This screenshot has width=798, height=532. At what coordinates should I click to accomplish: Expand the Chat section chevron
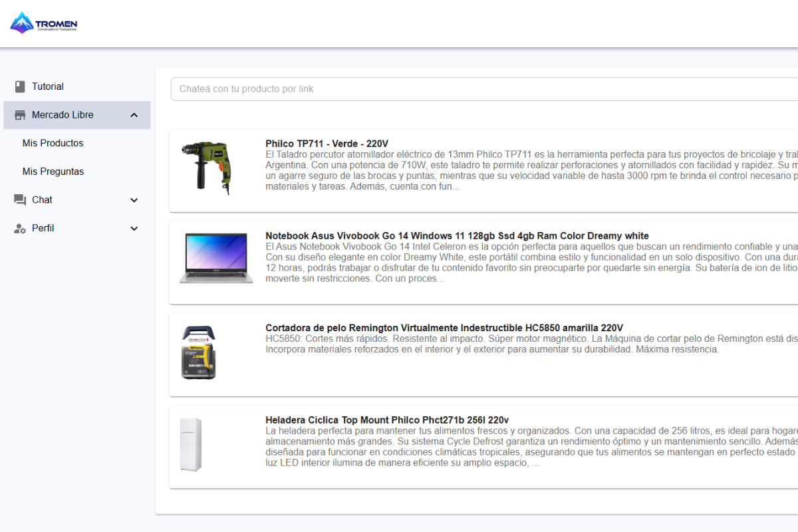(x=134, y=200)
